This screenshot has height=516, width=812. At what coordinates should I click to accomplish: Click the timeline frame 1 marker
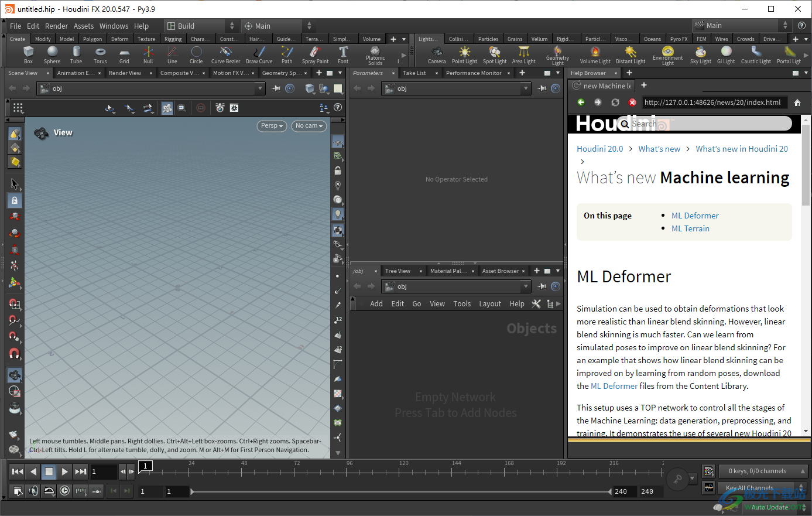[145, 466]
